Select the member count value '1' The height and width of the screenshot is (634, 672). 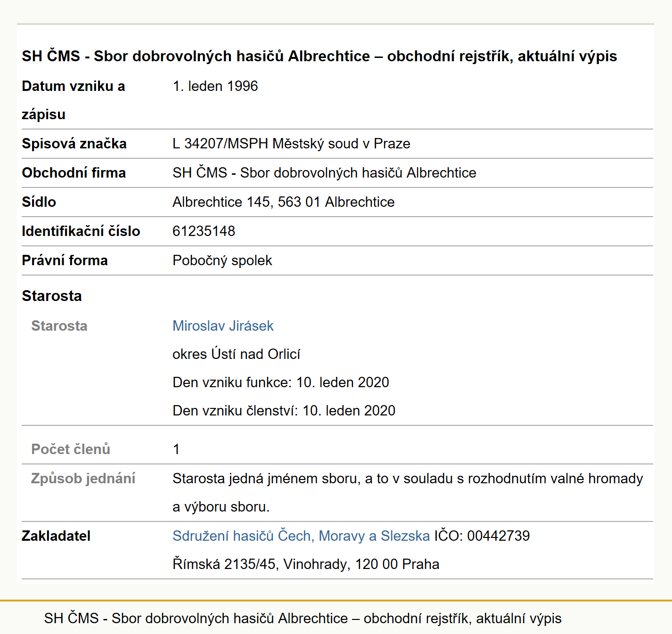coord(176,449)
